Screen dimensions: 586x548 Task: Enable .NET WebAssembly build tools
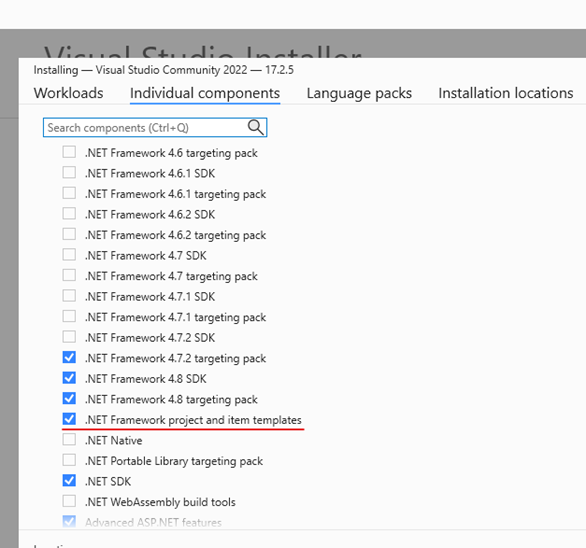coord(69,501)
